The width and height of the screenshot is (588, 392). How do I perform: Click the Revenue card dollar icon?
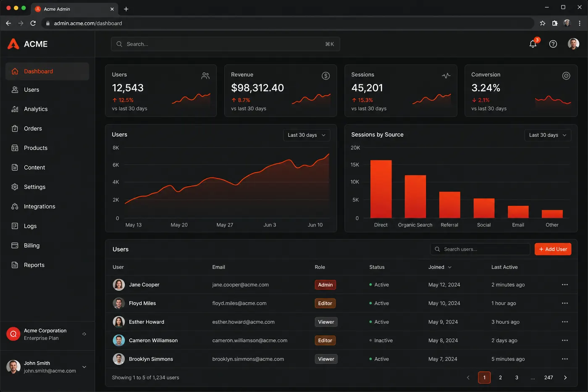click(x=325, y=76)
